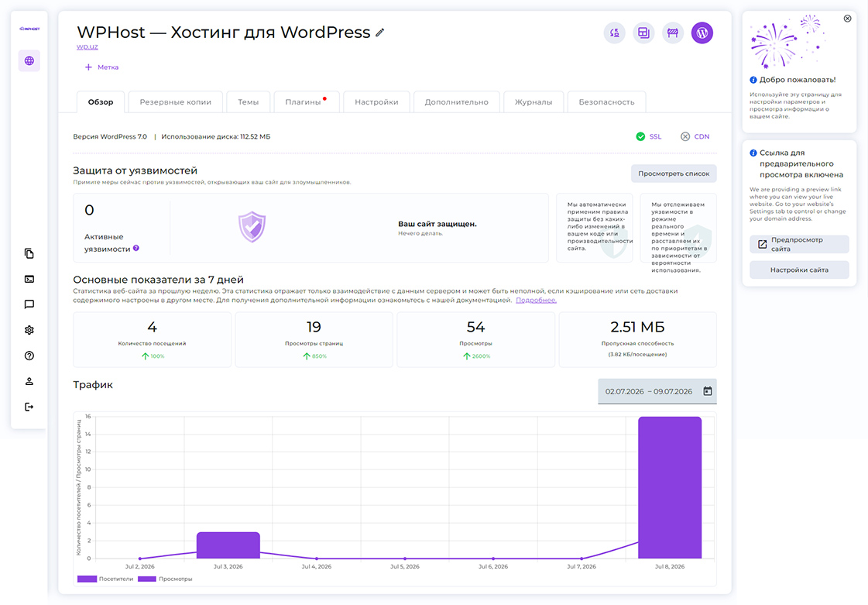Click the SSL green check icon
Viewport: 868px width, 605px height.
(640, 136)
